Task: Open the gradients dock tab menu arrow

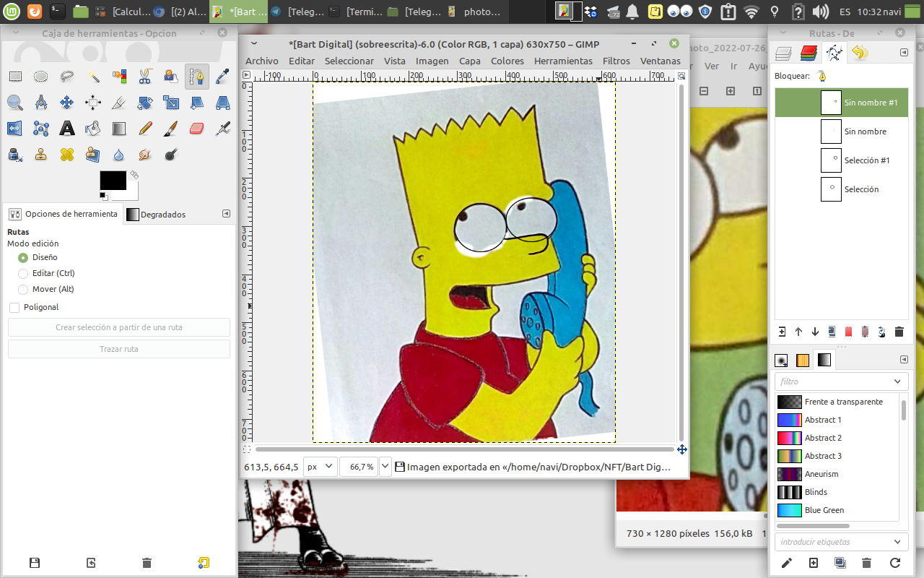Action: pyautogui.click(x=903, y=360)
